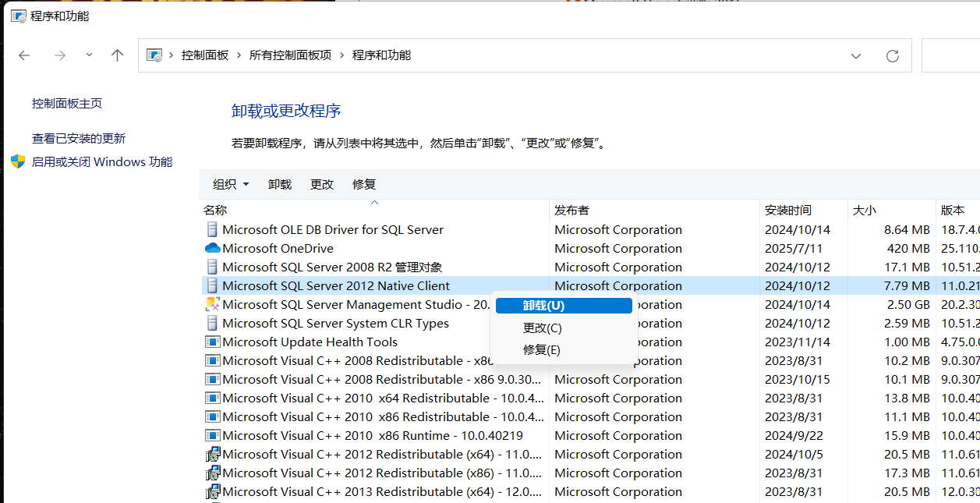Click the Visual C++ 2008 x86 9.0.30... row icon

(x=212, y=379)
